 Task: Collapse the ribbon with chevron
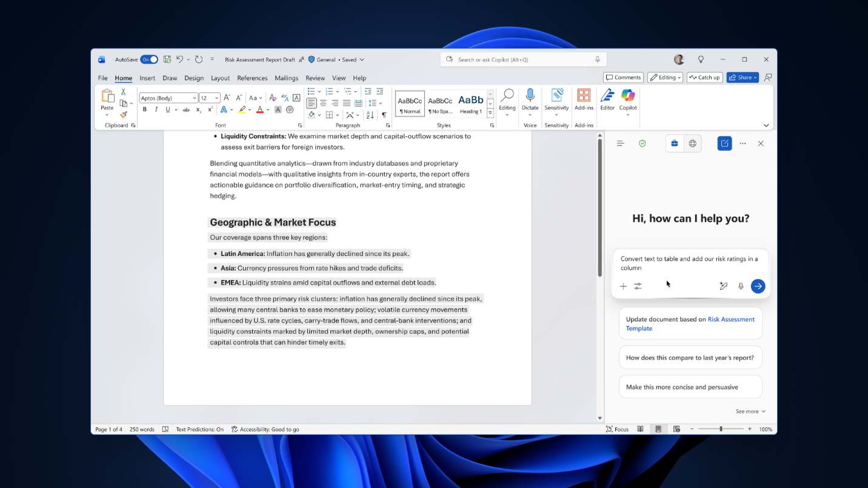tap(766, 125)
